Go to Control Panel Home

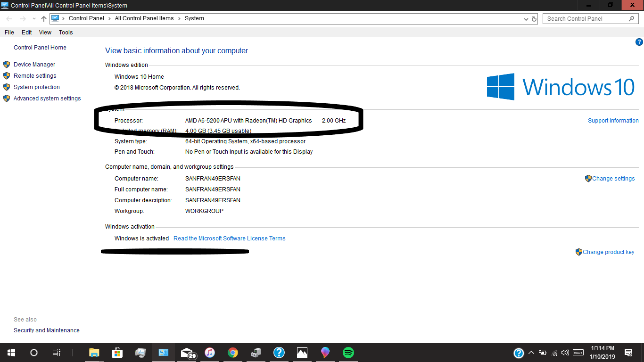click(x=40, y=48)
